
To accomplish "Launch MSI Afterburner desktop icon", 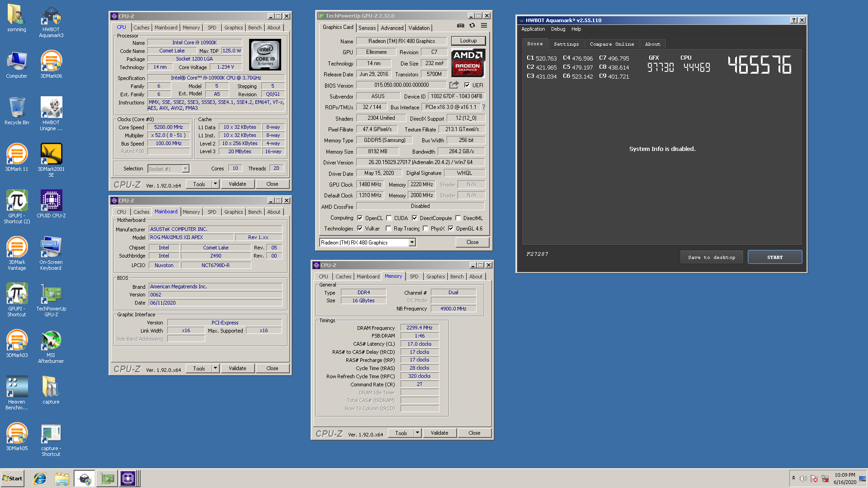I will pos(51,346).
